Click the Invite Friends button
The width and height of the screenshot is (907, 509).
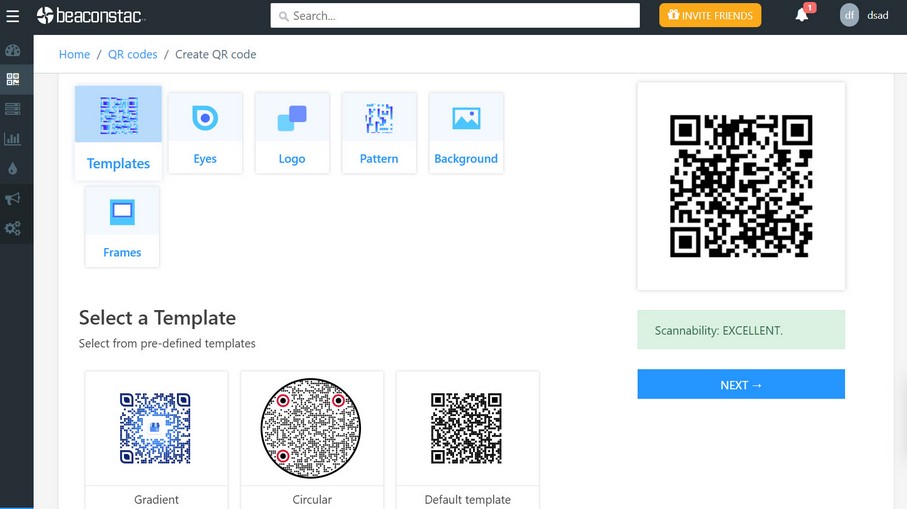710,15
